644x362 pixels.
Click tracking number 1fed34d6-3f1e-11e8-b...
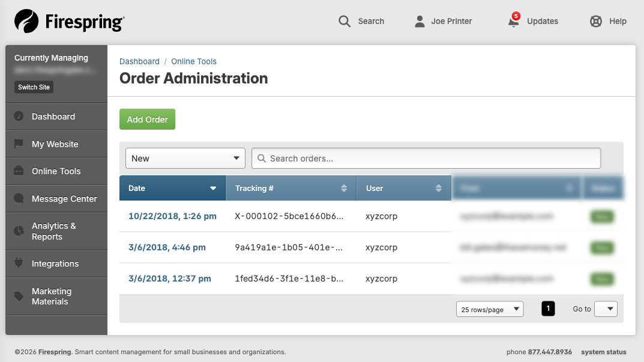pos(289,279)
